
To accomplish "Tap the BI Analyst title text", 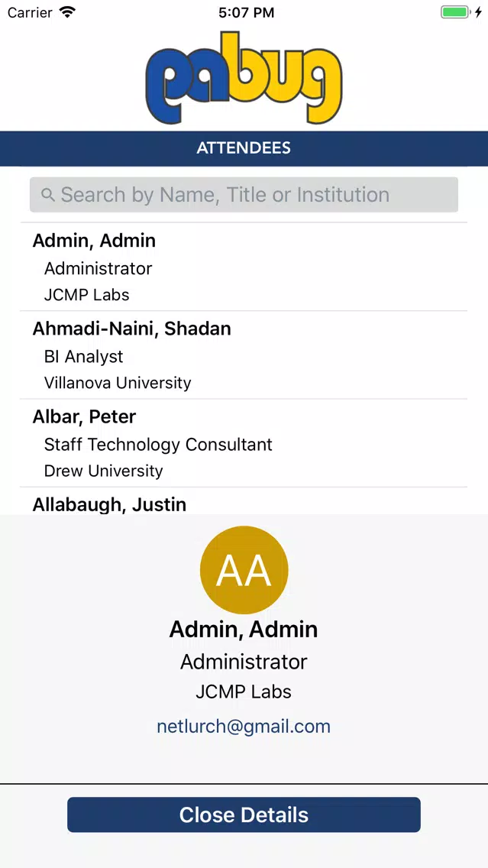I will [x=83, y=357].
